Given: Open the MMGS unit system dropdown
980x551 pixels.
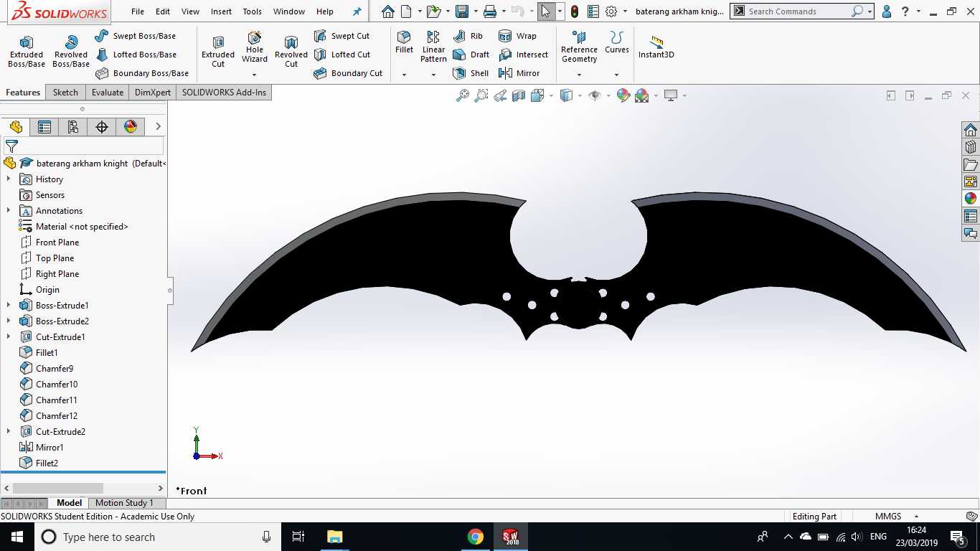Looking at the screenshot, I should (916, 517).
